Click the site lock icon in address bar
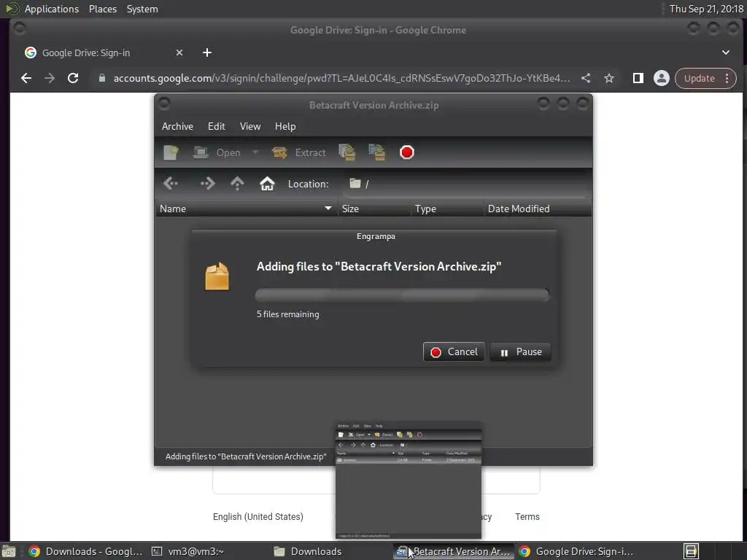747x560 pixels. click(x=101, y=78)
